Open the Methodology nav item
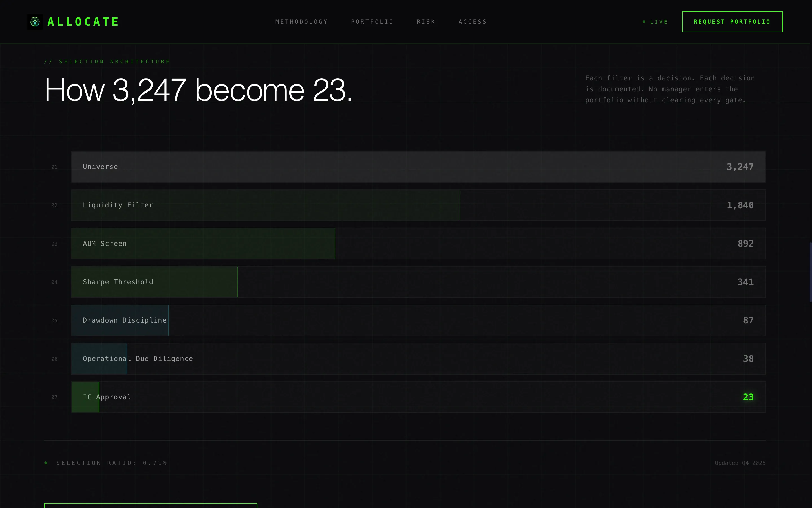This screenshot has height=508, width=812. pos(301,22)
